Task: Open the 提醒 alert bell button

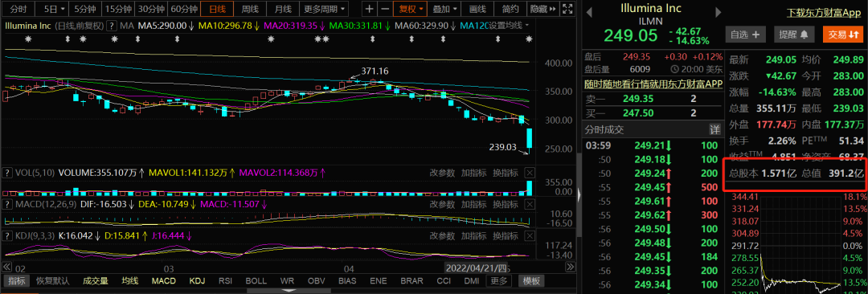Action: point(794,35)
